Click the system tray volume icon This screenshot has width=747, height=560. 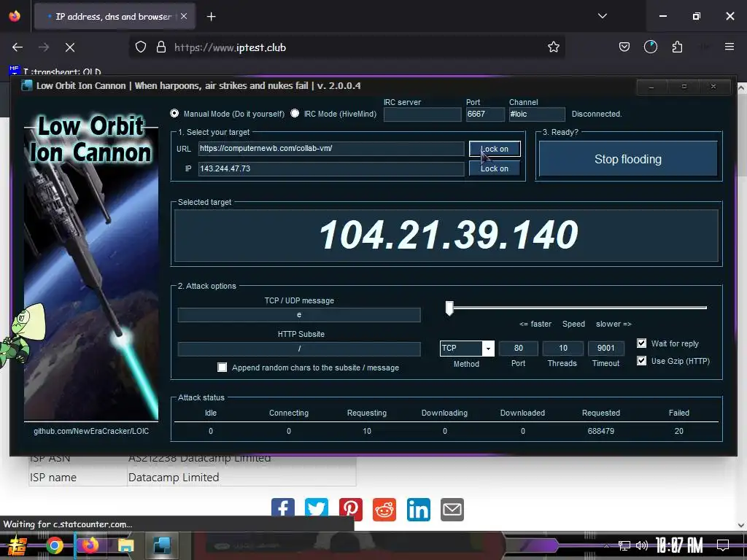(x=642, y=545)
